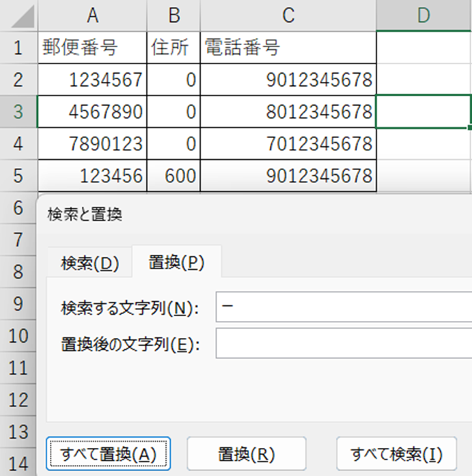Select row 1 header
Screen dimensions: 472x476
coord(18,48)
